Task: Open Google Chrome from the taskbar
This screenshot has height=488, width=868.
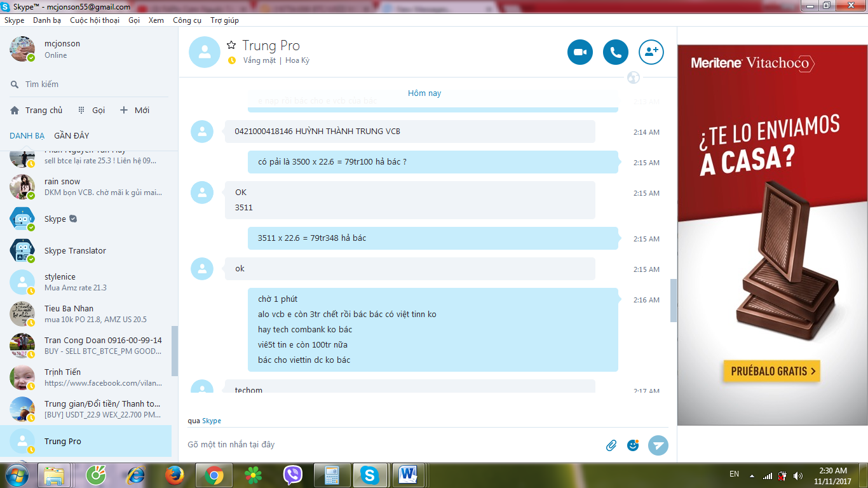Action: coord(213,475)
